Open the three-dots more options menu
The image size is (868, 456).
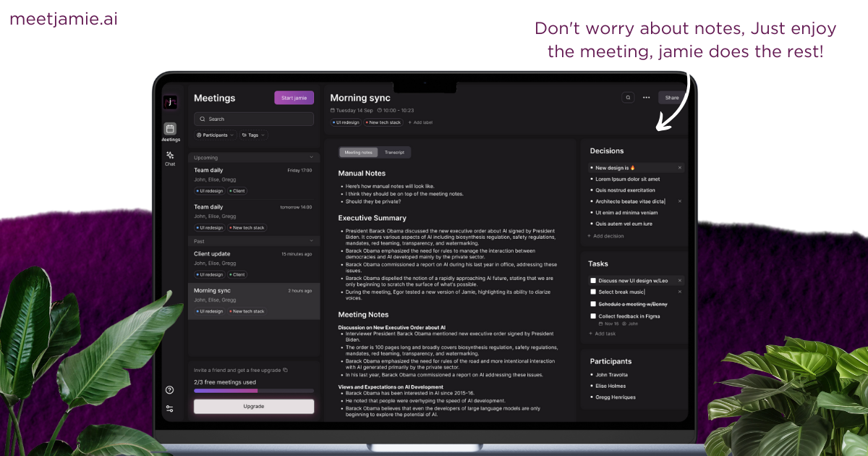tap(646, 98)
